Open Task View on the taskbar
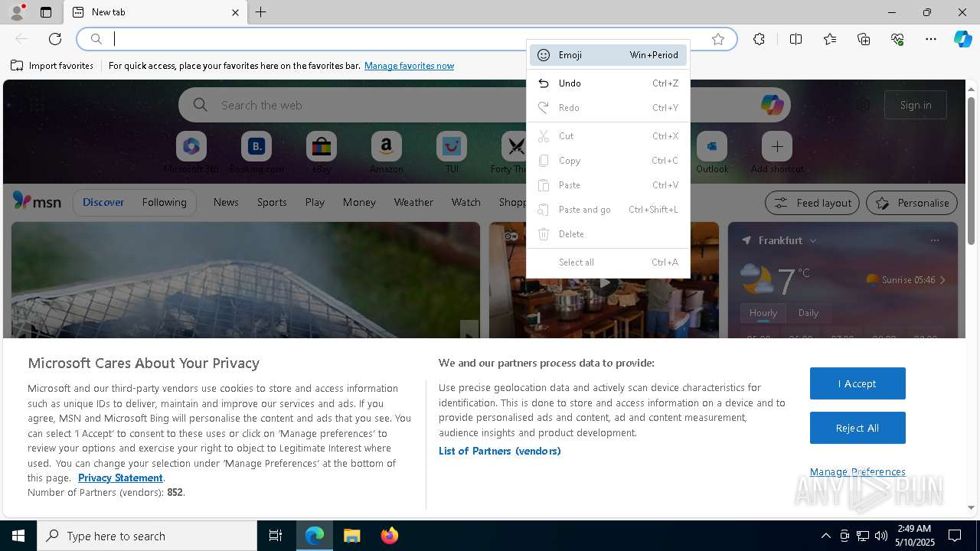Viewport: 980px width, 551px height. pos(276,536)
